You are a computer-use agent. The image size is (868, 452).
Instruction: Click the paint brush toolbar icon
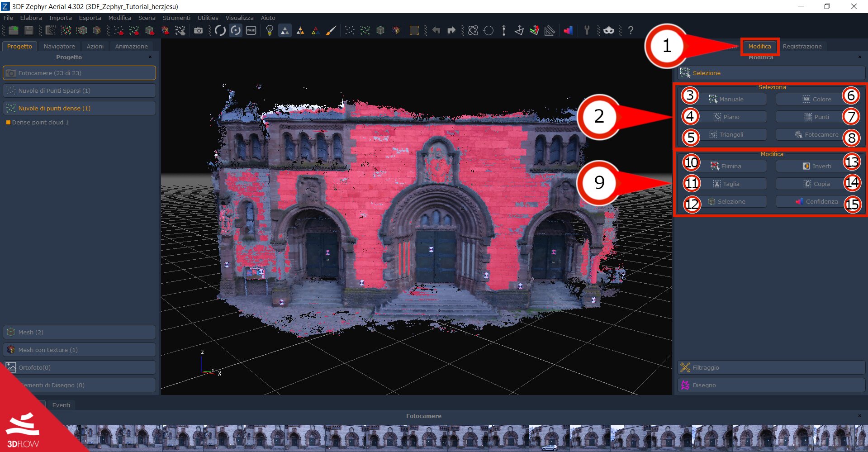(331, 30)
